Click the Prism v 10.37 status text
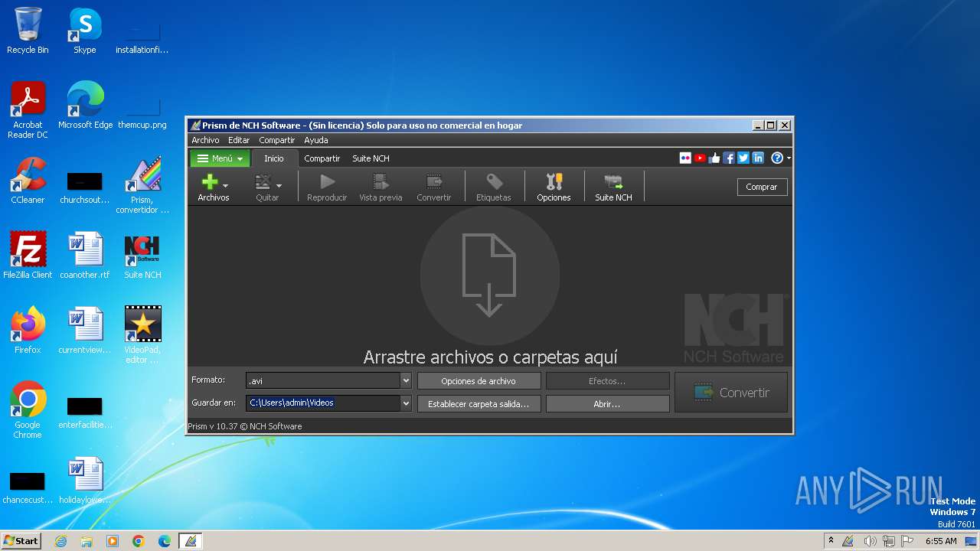 [245, 426]
